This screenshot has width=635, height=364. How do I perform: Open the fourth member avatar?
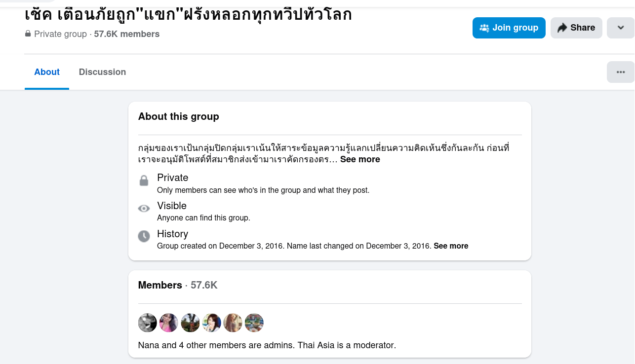(212, 323)
